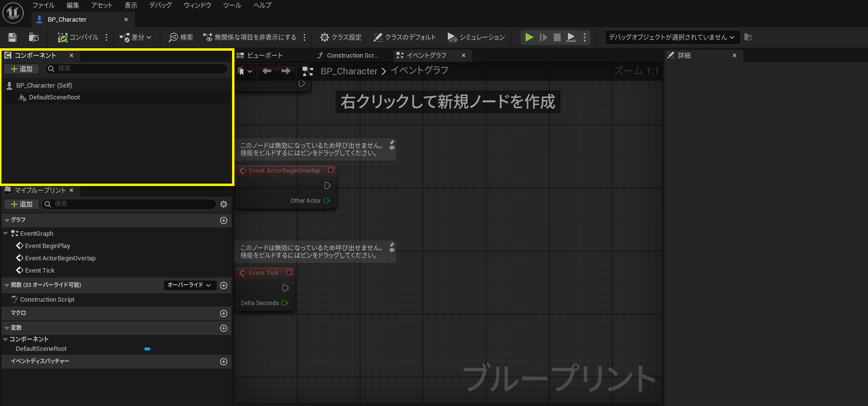Viewport: 868px width, 406px height.
Task: Collapse the EventGraph tree node
Action: pos(5,234)
